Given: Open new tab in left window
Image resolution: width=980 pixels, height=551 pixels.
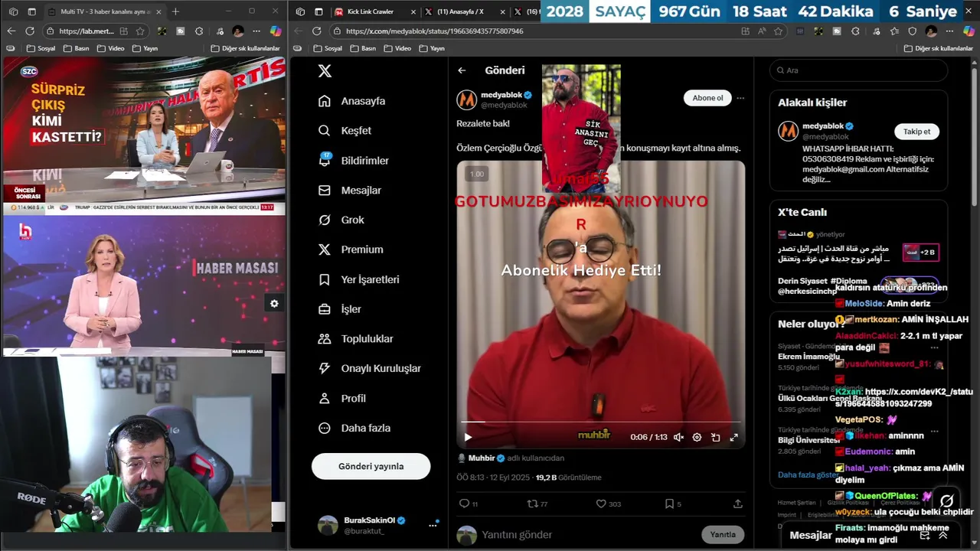Looking at the screenshot, I should click(175, 11).
